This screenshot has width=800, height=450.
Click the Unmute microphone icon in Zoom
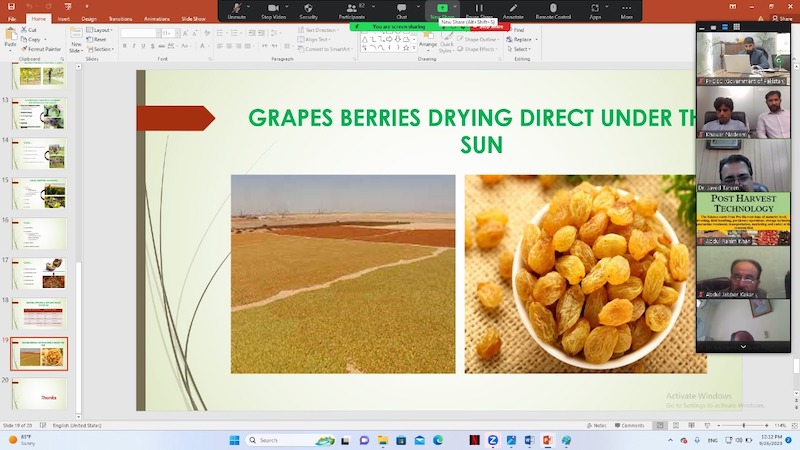click(x=236, y=8)
